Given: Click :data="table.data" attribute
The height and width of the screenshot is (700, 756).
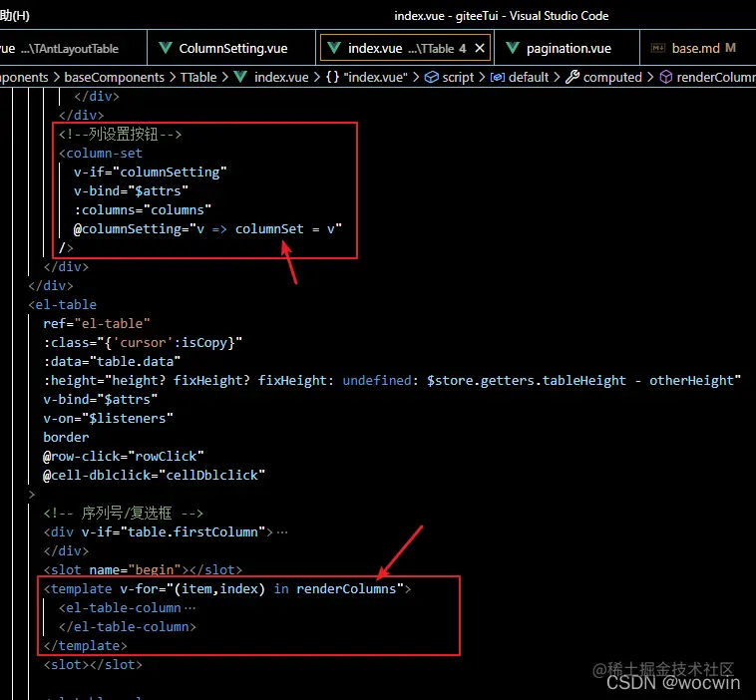Looking at the screenshot, I should tap(112, 362).
